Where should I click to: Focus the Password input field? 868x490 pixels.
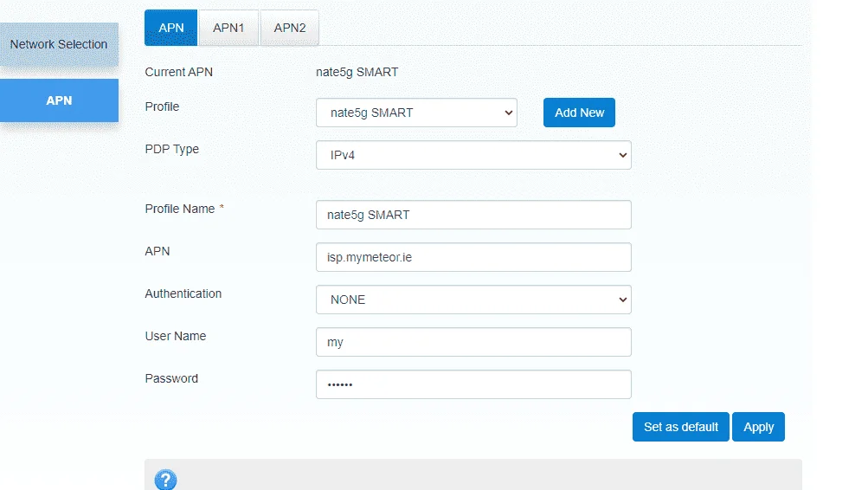473,384
